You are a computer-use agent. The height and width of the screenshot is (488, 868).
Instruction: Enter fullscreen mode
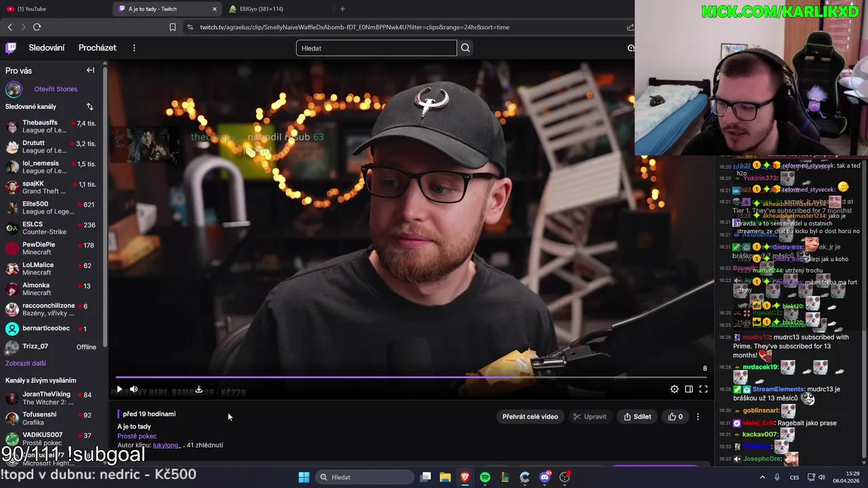tap(703, 389)
